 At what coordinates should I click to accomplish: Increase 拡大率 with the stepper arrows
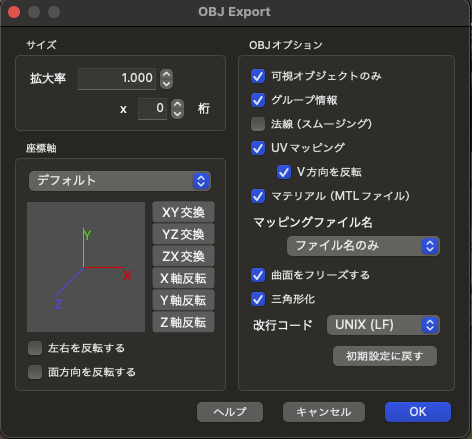click(x=166, y=74)
